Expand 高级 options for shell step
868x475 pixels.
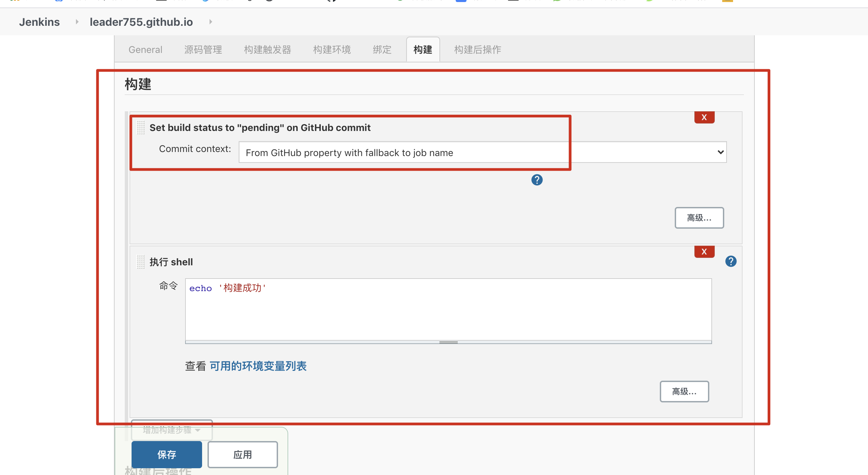pos(684,392)
